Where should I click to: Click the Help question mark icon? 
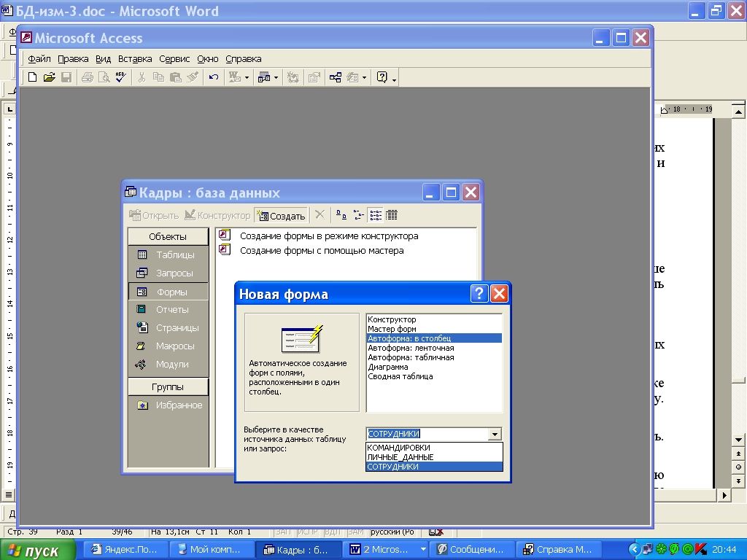click(x=382, y=77)
